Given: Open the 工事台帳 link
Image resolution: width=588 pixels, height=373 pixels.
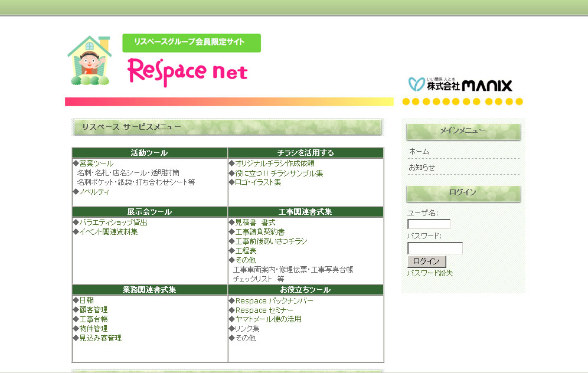Looking at the screenshot, I should [x=93, y=319].
